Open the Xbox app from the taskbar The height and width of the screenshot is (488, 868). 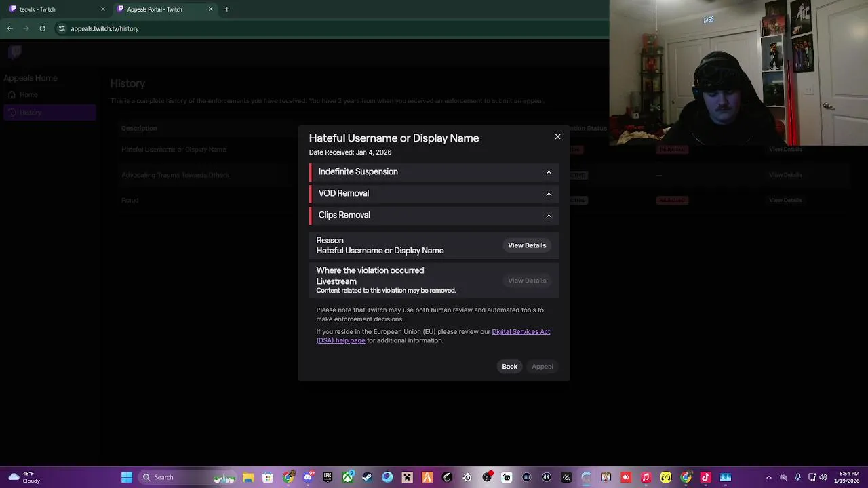pos(347,477)
